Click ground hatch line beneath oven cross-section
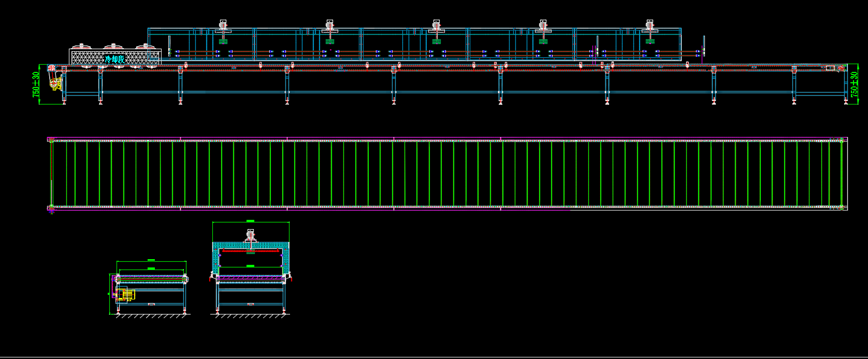 [x=251, y=316]
